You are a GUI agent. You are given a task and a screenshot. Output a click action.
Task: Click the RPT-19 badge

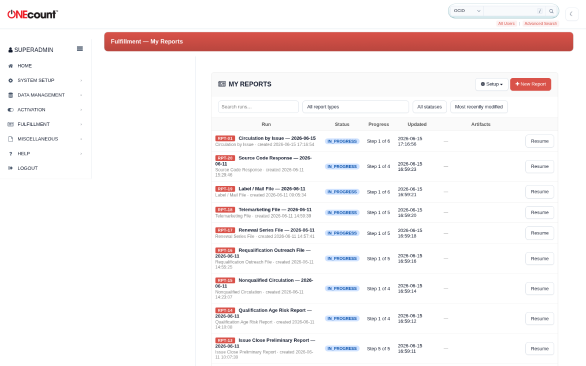(x=225, y=189)
